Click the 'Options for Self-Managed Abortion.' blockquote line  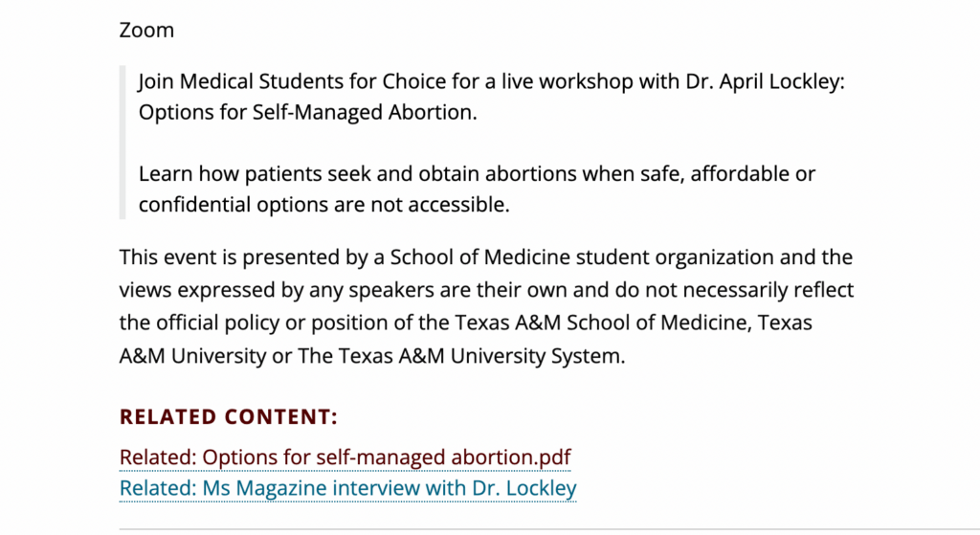point(307,113)
